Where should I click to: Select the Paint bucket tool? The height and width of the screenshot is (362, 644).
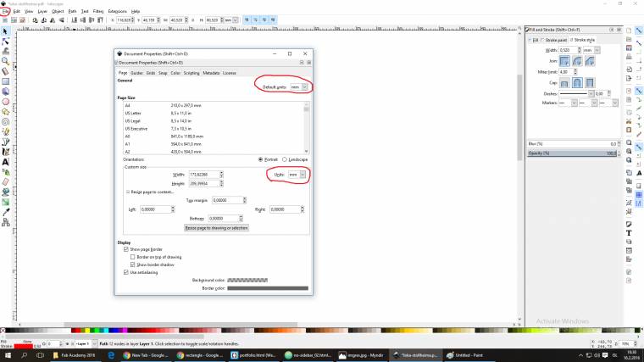pyautogui.click(x=5, y=192)
